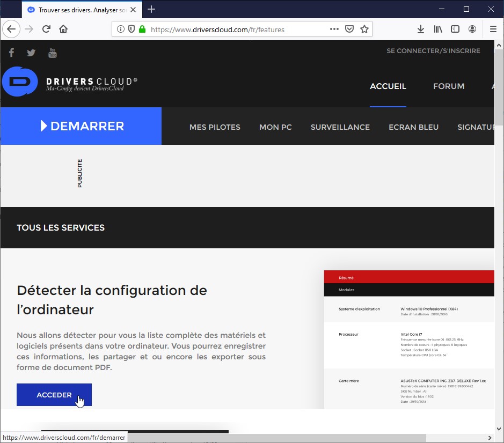Go back using the browser back arrow
The image size is (504, 443).
pyautogui.click(x=11, y=29)
